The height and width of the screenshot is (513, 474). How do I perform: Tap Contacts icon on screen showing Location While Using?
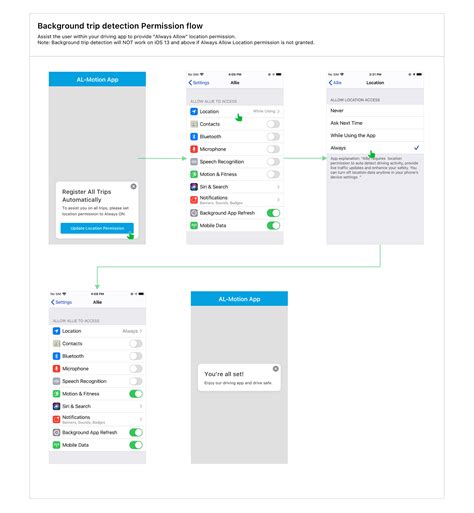(194, 124)
